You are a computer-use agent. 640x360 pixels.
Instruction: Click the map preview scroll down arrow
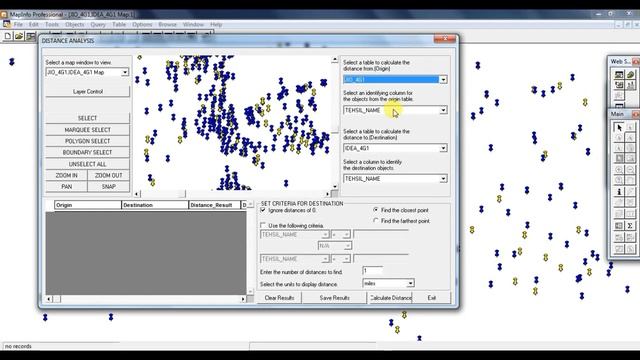[x=335, y=187]
